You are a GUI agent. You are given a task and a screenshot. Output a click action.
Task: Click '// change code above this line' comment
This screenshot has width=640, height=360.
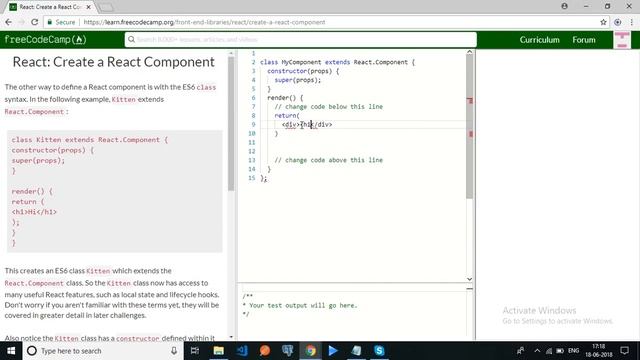pyautogui.click(x=329, y=160)
